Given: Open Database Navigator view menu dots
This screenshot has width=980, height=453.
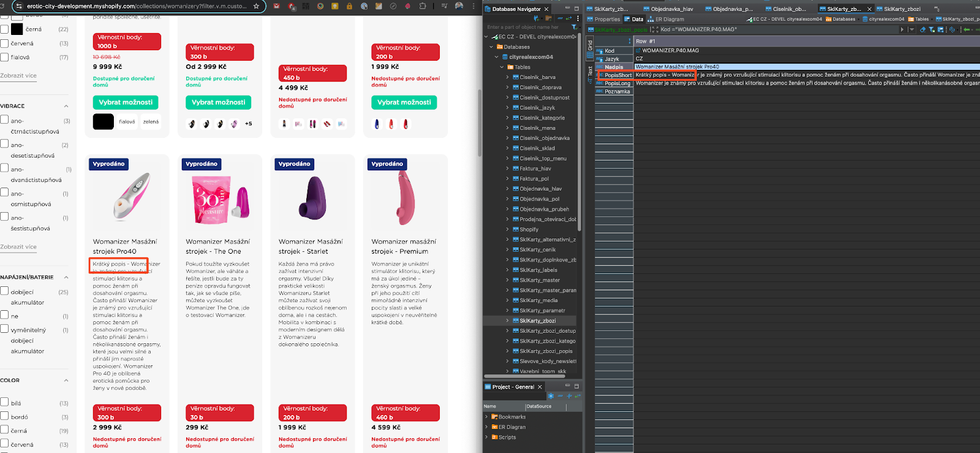Looking at the screenshot, I should point(578,18).
